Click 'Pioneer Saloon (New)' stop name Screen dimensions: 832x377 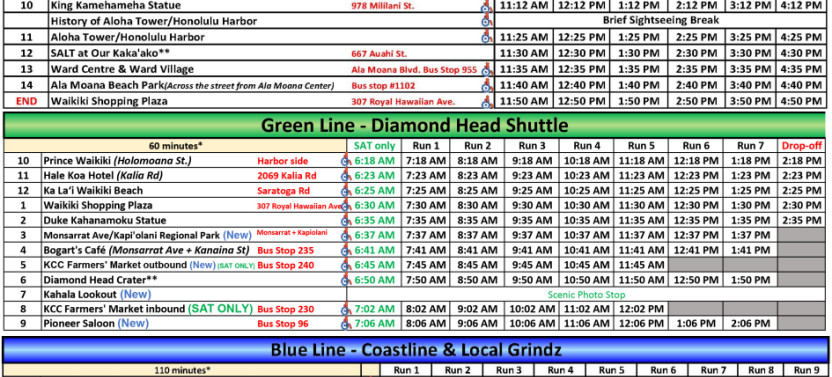click(97, 323)
